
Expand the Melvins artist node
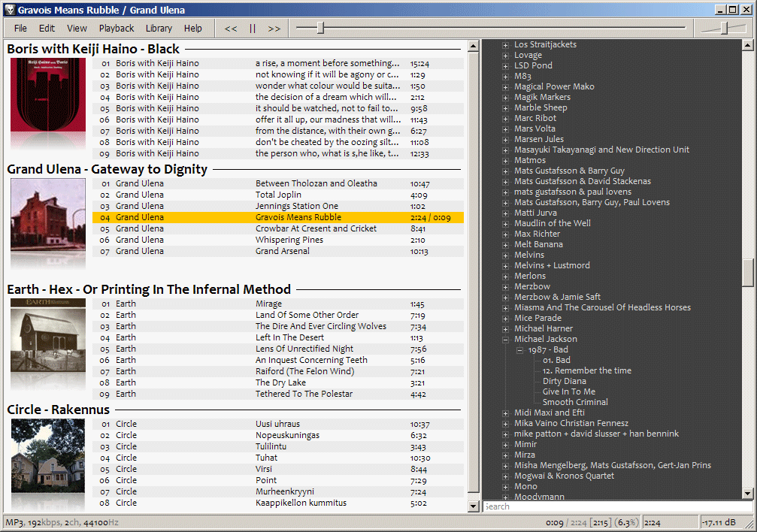point(506,255)
